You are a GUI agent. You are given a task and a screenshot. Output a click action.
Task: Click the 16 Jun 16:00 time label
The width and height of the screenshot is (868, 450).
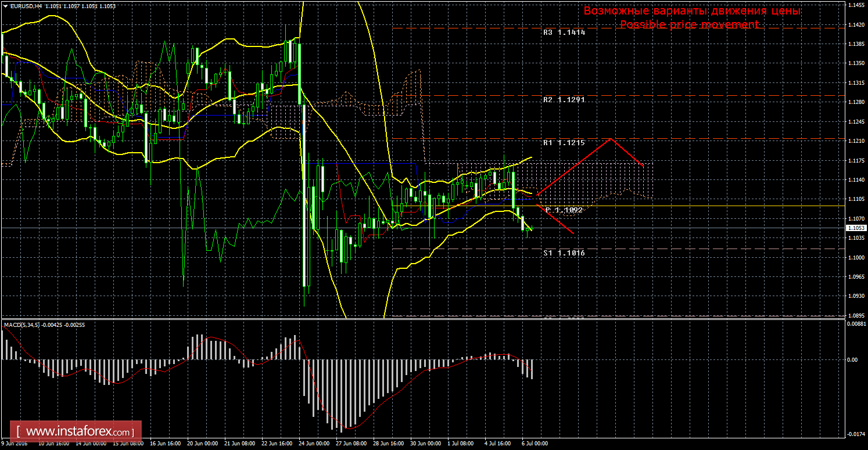coord(164,443)
